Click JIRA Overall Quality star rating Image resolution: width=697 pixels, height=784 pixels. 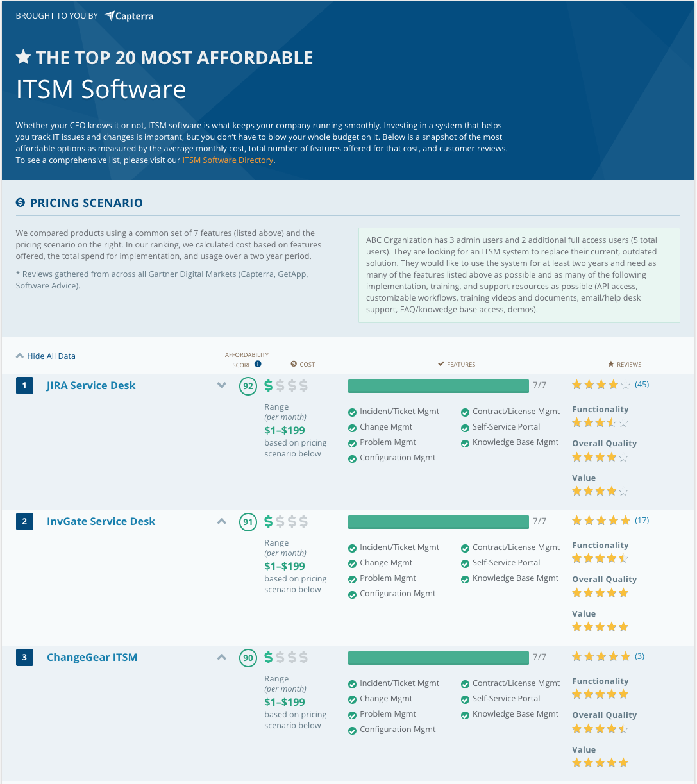pos(600,458)
